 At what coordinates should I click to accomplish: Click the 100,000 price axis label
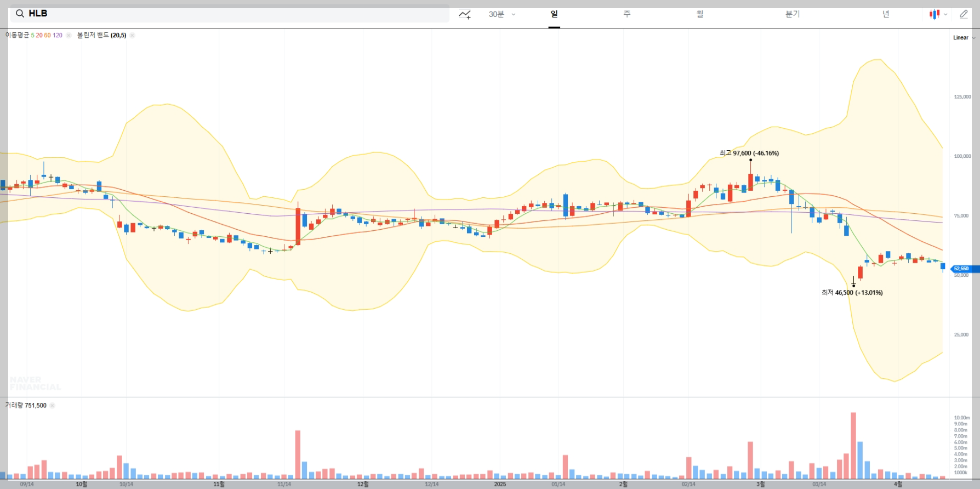coord(962,156)
